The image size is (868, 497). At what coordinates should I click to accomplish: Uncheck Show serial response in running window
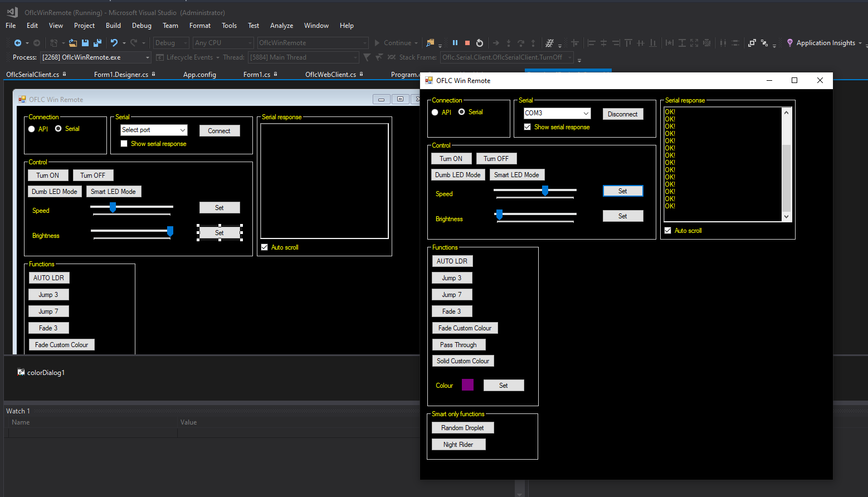click(528, 127)
